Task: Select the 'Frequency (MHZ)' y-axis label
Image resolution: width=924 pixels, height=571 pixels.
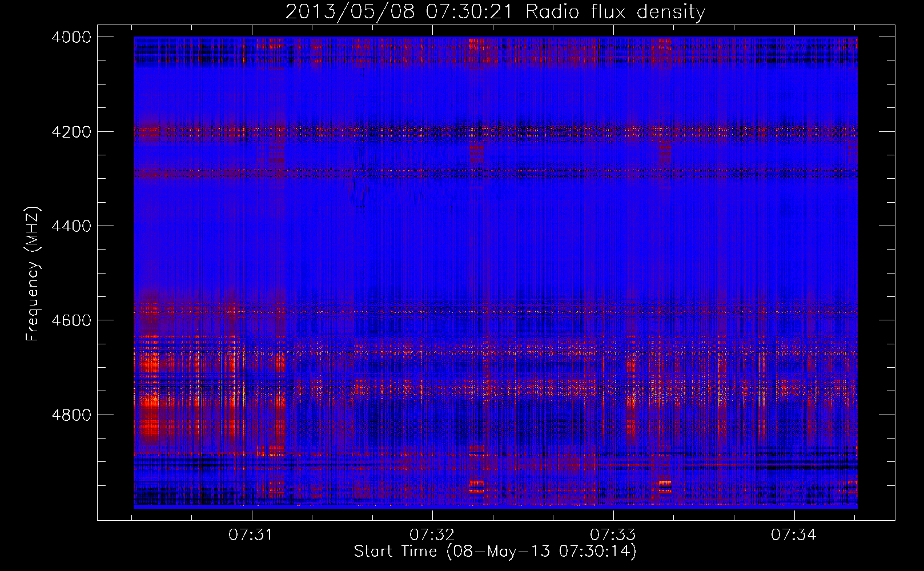Action: point(33,274)
